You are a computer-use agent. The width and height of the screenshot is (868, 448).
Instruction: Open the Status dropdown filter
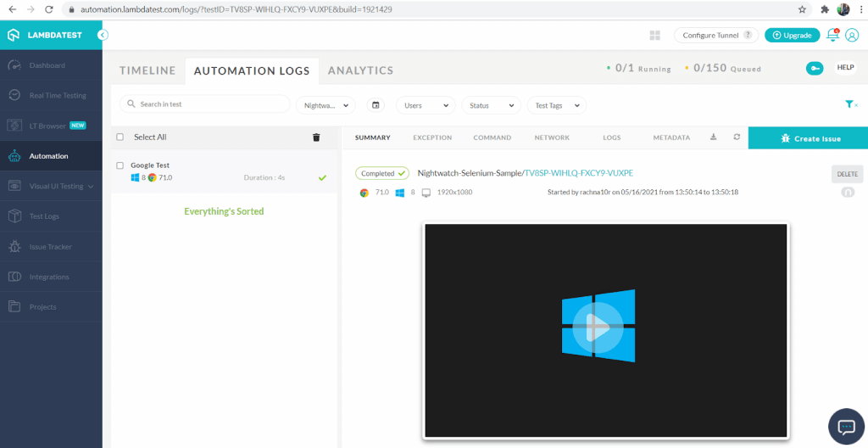point(491,105)
